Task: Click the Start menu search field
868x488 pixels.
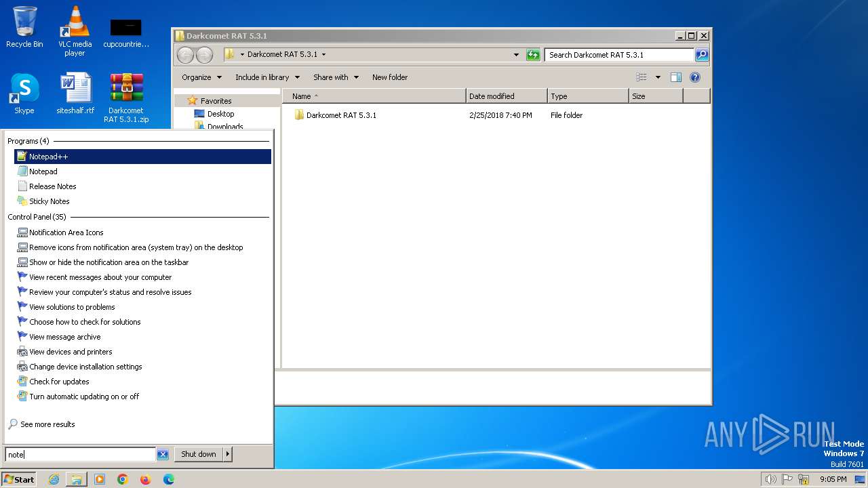Action: (81, 455)
